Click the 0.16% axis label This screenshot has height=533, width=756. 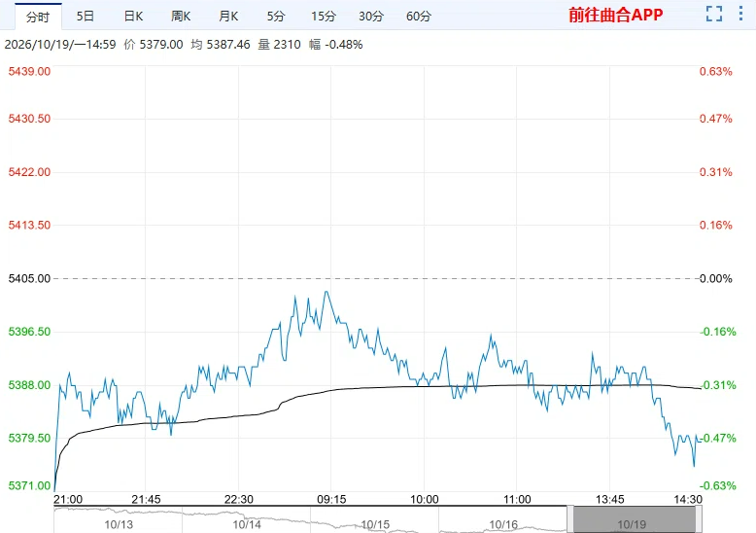click(x=715, y=225)
